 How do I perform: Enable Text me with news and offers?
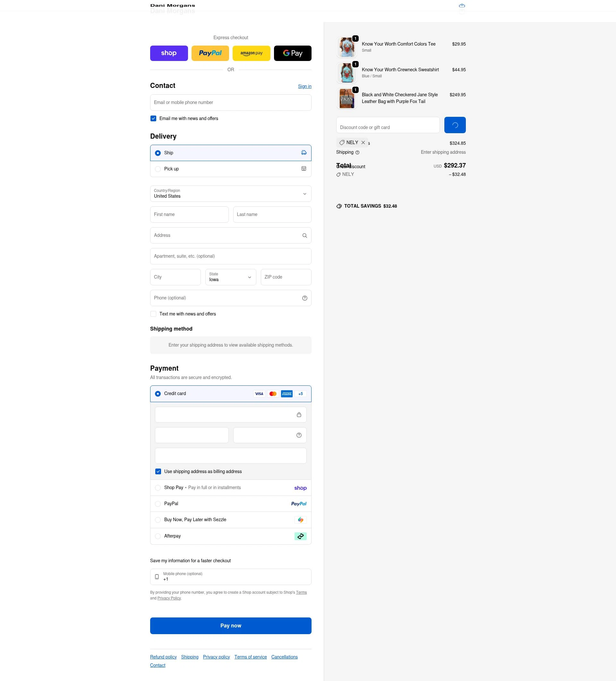153,314
